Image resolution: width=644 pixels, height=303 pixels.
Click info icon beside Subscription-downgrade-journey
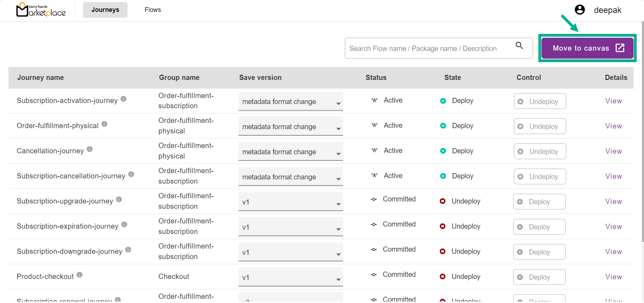pyautogui.click(x=128, y=250)
